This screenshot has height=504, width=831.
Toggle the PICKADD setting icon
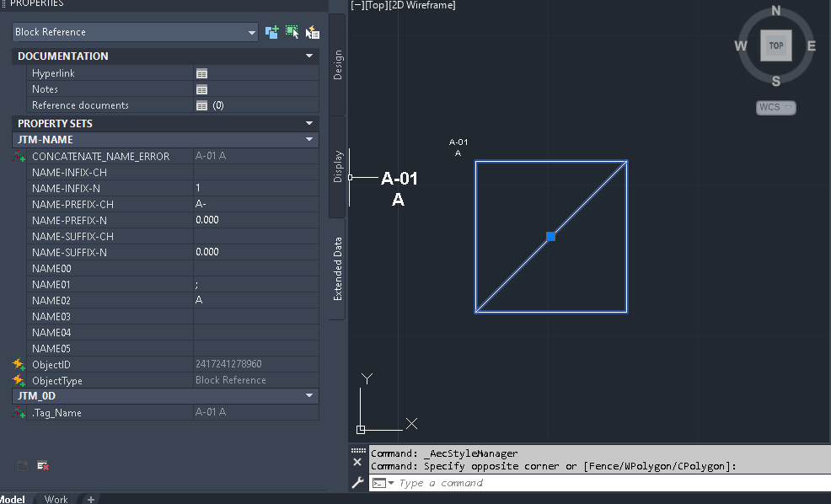click(271, 31)
